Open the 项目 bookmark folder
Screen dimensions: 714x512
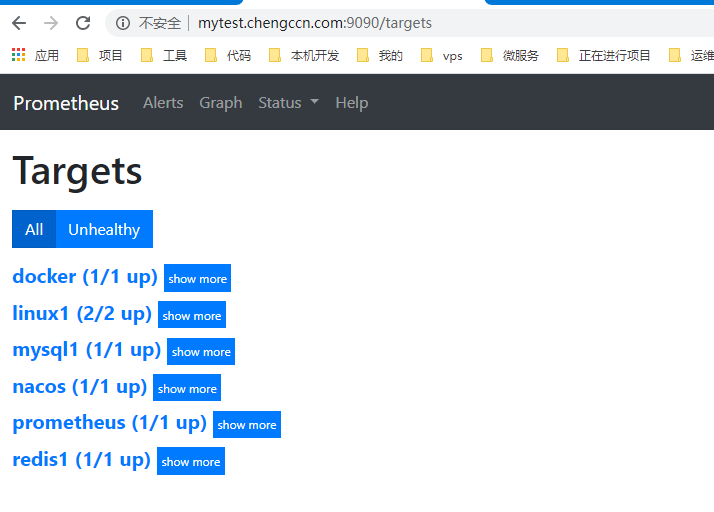(x=100, y=56)
